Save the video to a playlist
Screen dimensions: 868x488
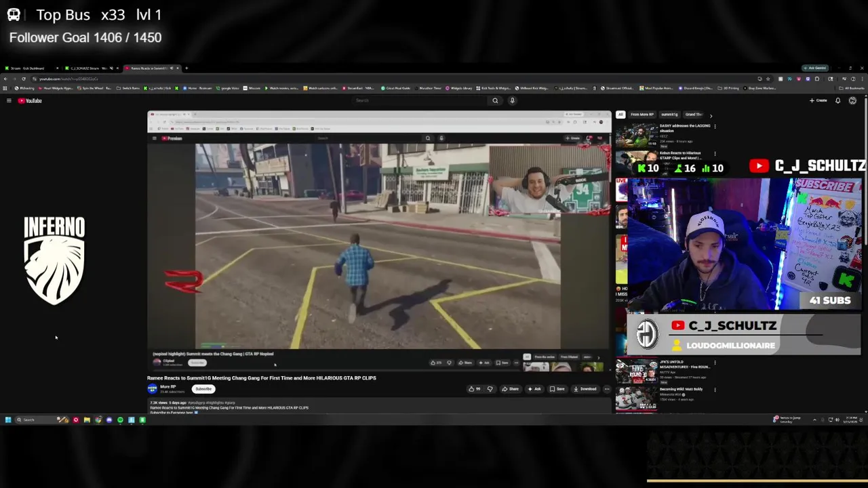[557, 389]
